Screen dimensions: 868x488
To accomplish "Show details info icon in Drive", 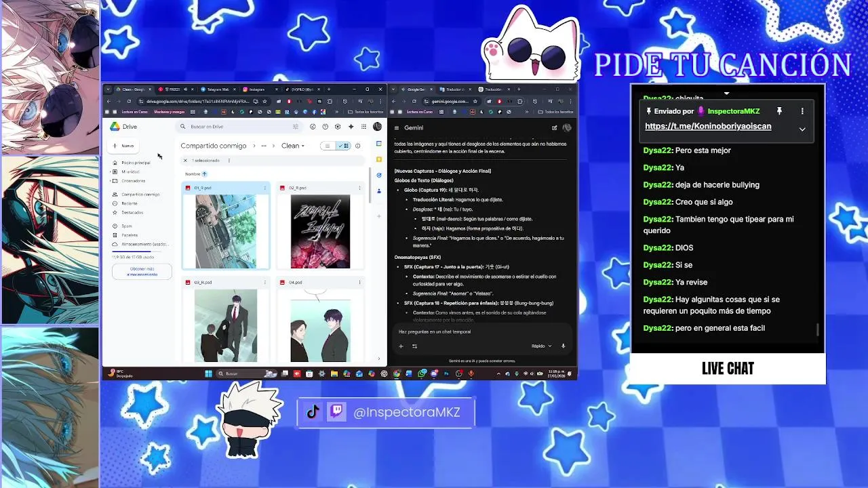I will tap(358, 146).
